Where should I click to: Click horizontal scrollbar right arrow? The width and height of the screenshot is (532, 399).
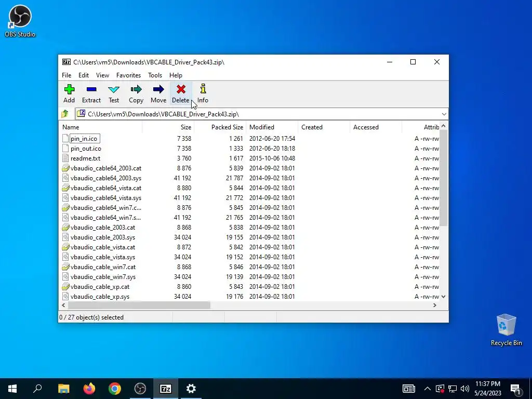click(435, 305)
